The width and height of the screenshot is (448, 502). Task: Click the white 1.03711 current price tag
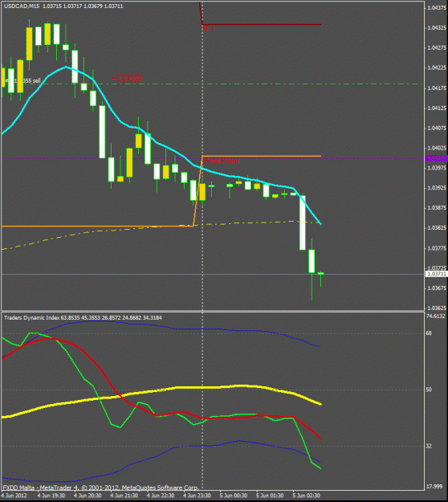click(x=437, y=274)
